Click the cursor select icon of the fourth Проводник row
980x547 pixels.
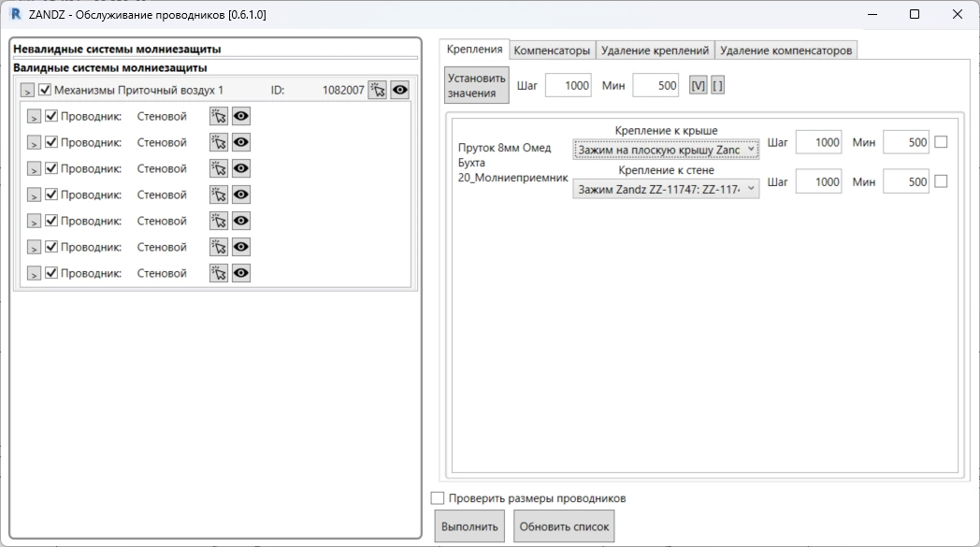[219, 194]
